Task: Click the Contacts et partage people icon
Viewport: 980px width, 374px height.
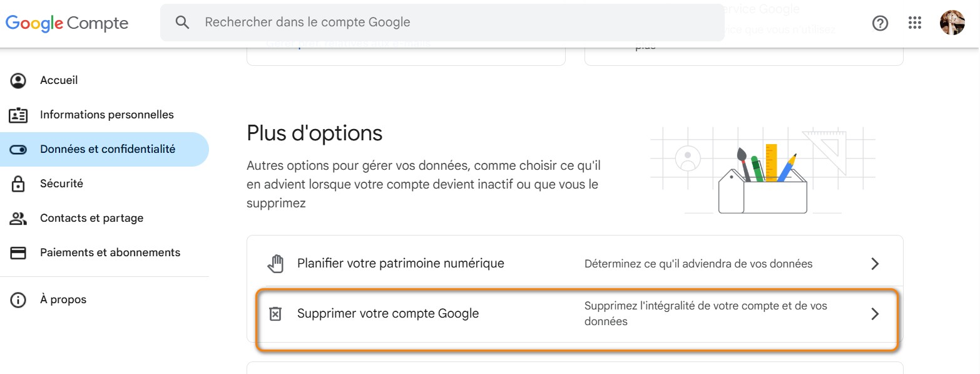Action: pos(19,217)
